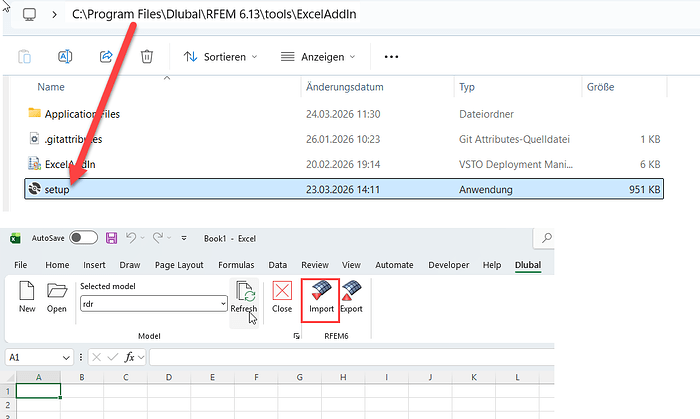Switch to the Review tab
This screenshot has width=700, height=419.
click(315, 265)
